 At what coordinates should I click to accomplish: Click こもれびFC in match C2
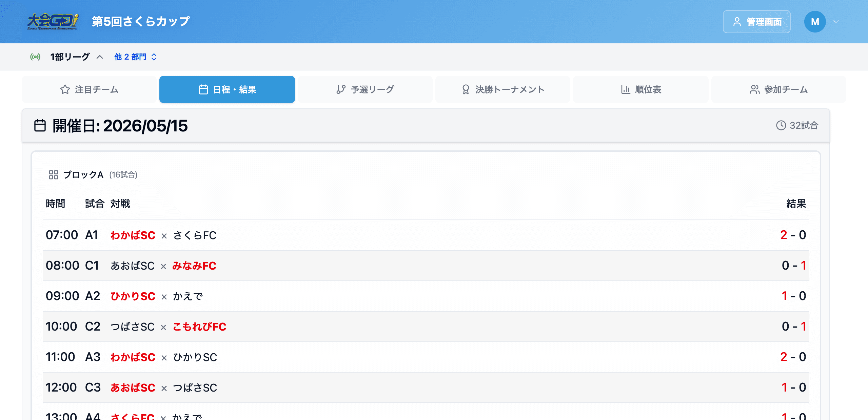click(x=199, y=327)
